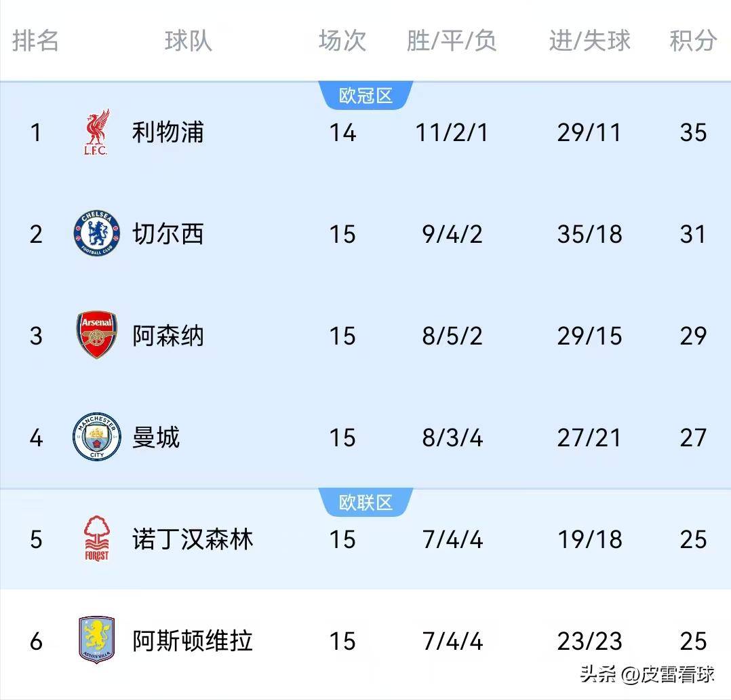This screenshot has width=731, height=700.
Task: Sort by the 胜/平/负 column
Action: pyautogui.click(x=452, y=41)
